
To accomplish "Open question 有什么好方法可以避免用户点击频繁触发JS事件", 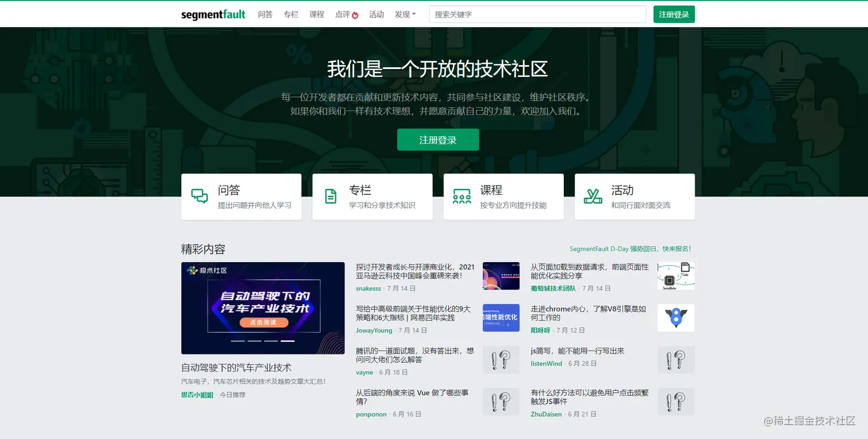I will click(x=590, y=397).
